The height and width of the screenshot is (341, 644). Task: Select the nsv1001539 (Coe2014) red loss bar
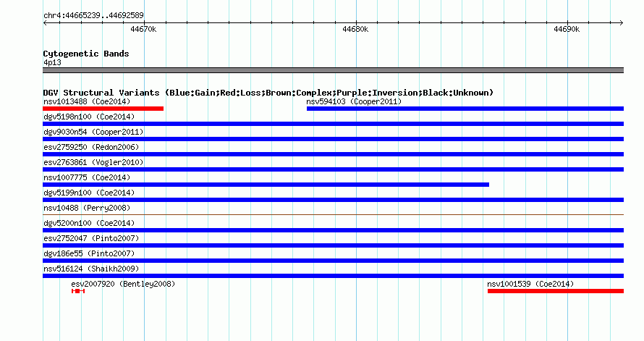tap(556, 291)
